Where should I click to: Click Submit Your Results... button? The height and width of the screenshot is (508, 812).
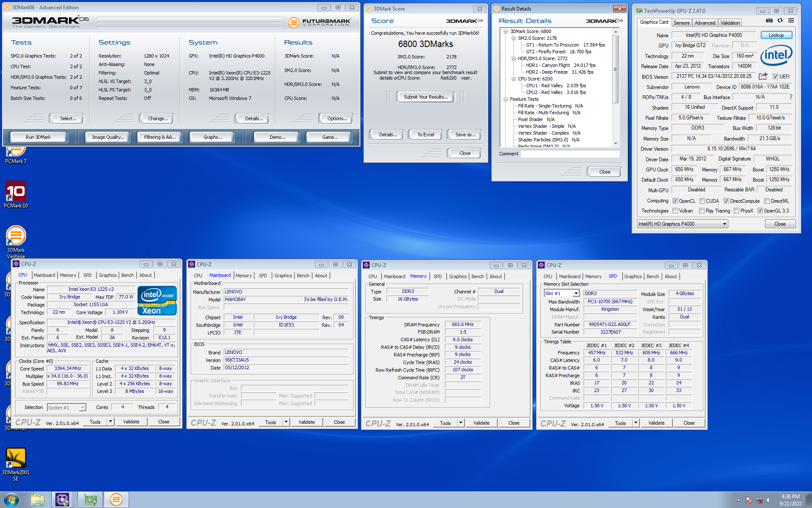tap(425, 97)
